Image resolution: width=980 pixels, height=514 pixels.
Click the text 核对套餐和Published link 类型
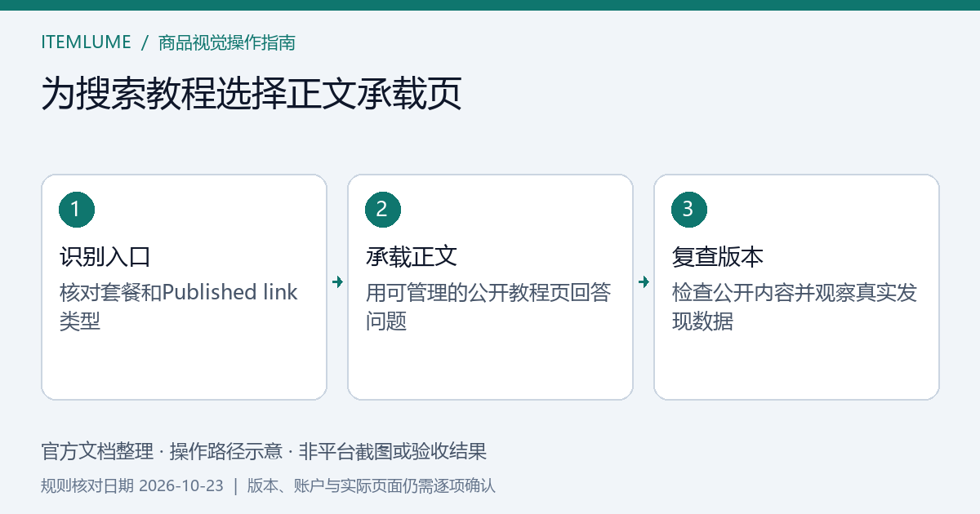point(179,307)
